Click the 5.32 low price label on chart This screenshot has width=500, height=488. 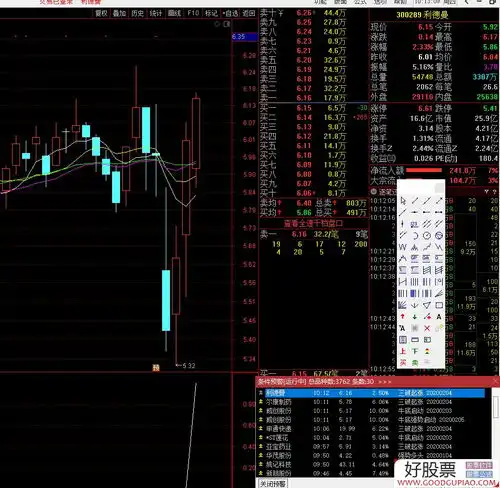pyautogui.click(x=189, y=366)
